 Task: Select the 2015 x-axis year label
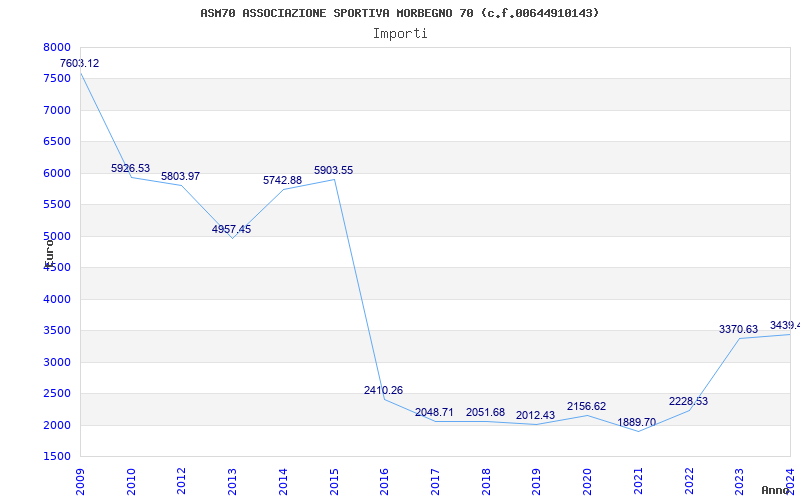coord(334,482)
